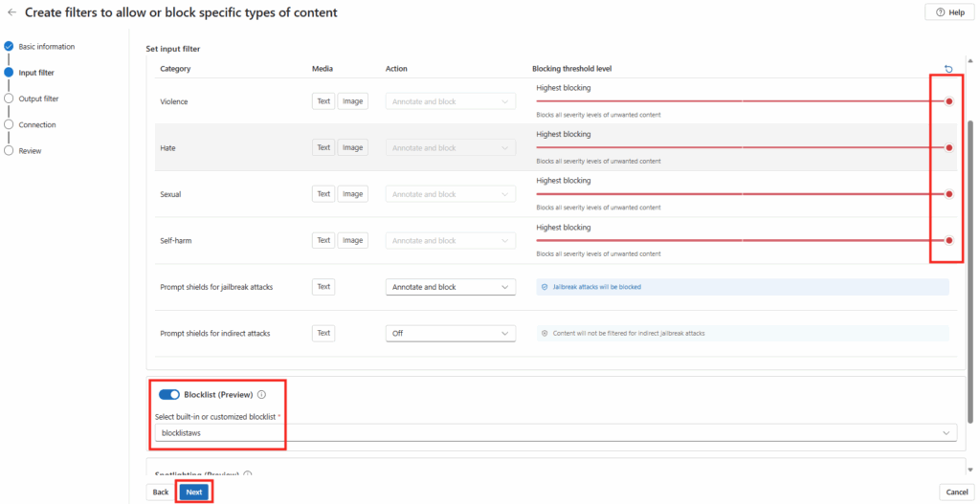The height and width of the screenshot is (504, 980).
Task: Click the back arrow beside page title
Action: 11,12
